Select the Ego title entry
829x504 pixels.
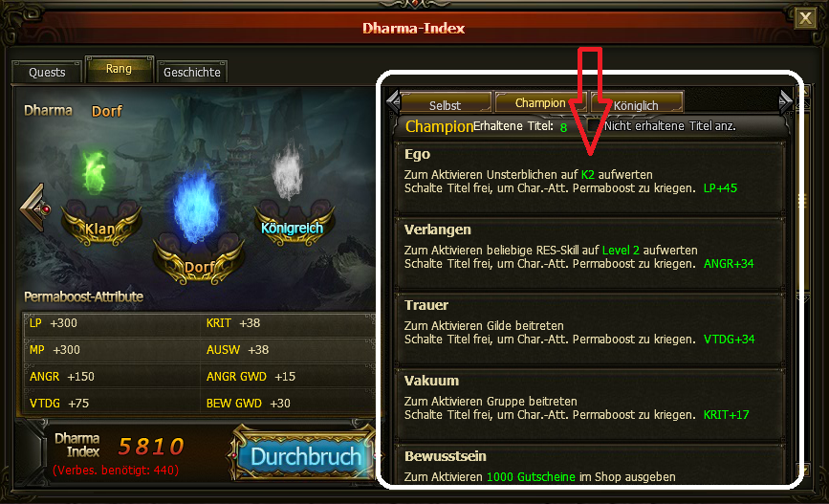(590, 177)
